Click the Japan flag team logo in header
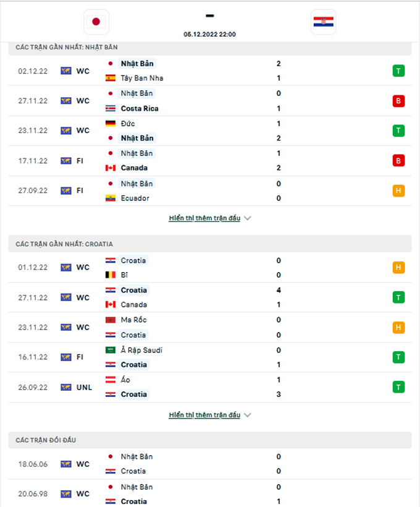Screen dimensions: 420x507 [96, 22]
